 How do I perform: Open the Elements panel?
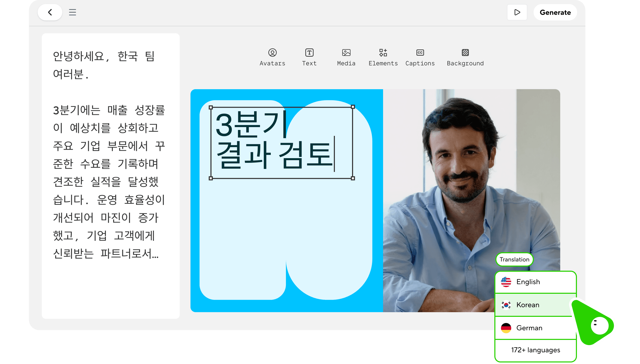pyautogui.click(x=383, y=57)
